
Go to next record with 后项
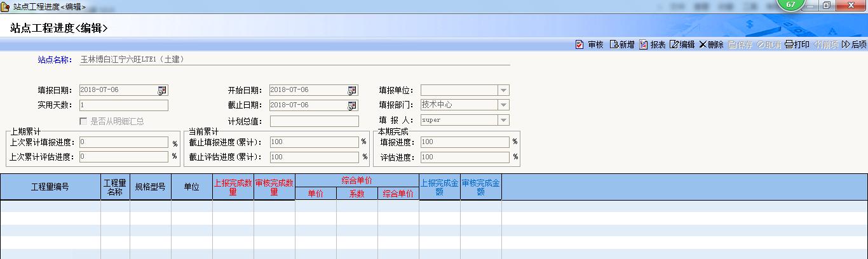(x=846, y=45)
